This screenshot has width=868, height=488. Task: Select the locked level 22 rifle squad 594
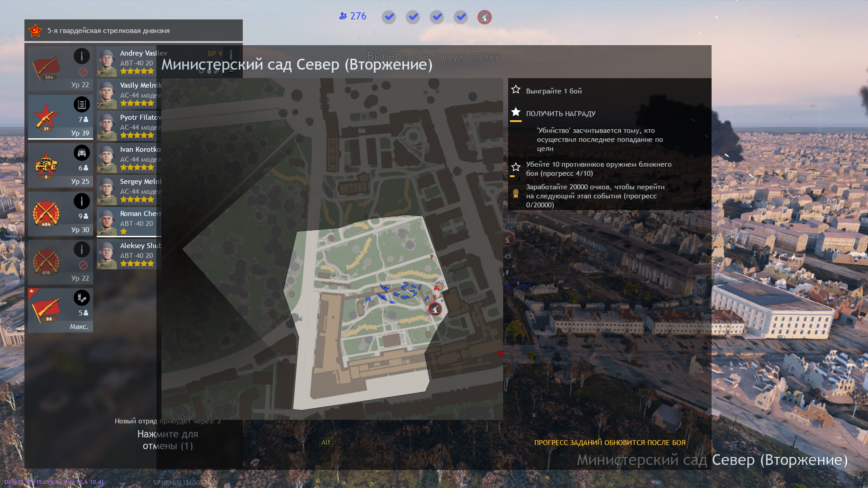click(60, 69)
